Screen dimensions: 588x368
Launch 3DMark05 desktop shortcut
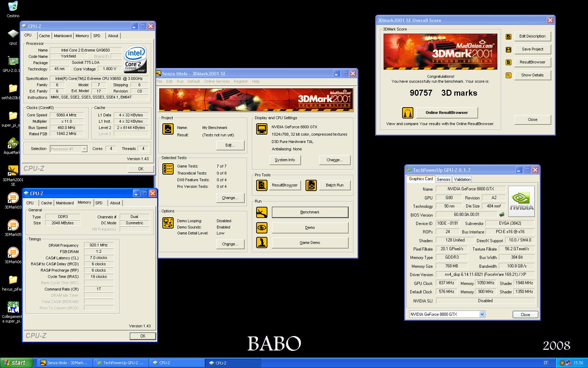pos(13,225)
